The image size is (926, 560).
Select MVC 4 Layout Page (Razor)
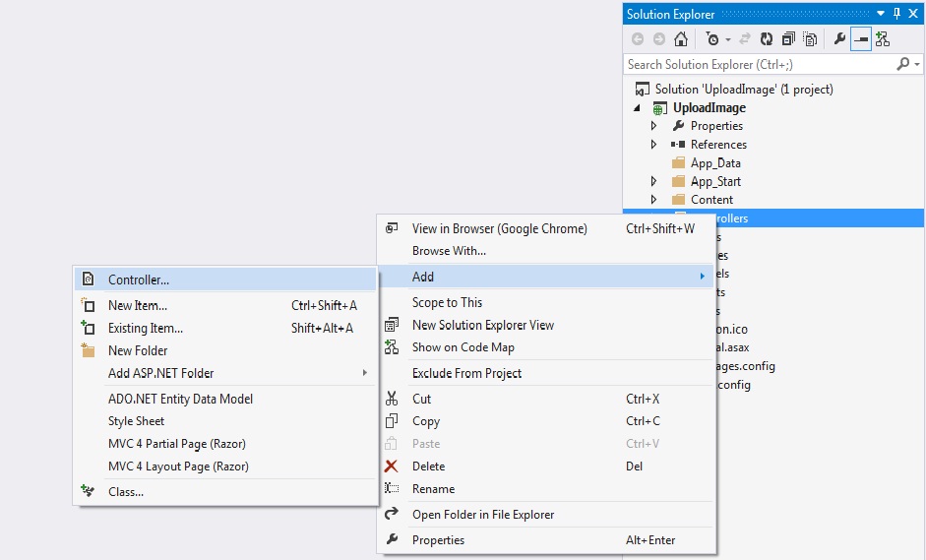(x=225, y=467)
